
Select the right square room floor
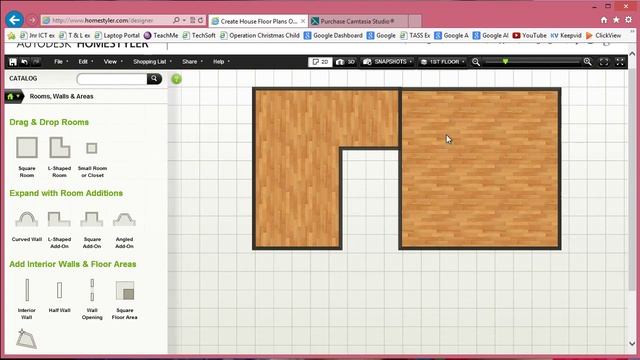coord(480,168)
